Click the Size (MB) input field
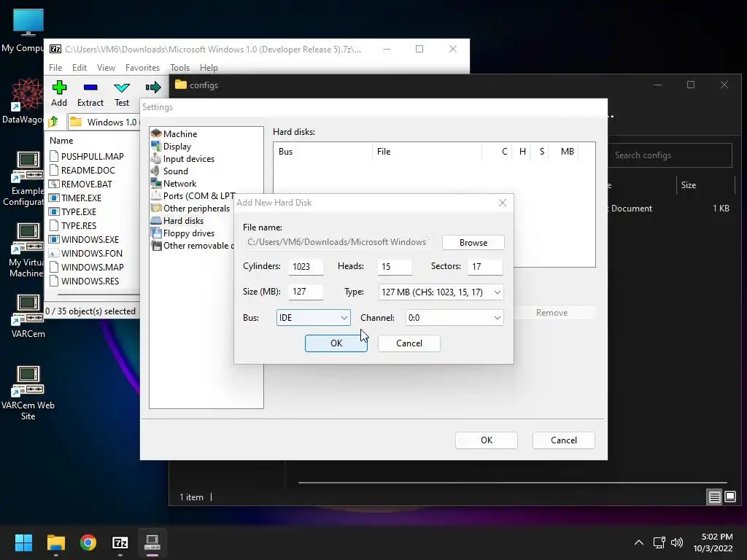Viewport: 747px width, 560px height. coord(306,292)
